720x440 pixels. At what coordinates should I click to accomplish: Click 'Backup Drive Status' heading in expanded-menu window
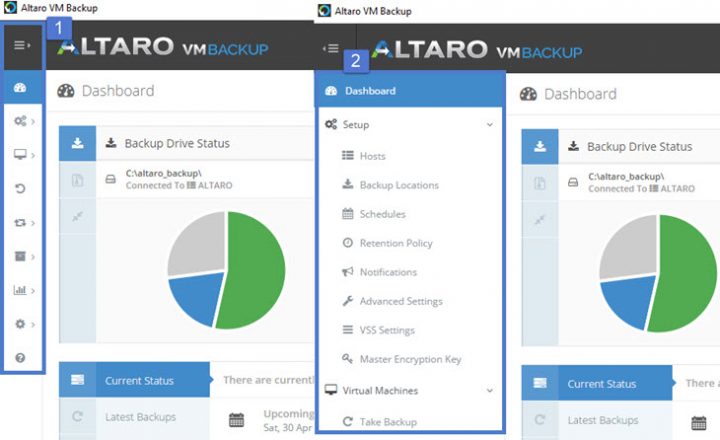(x=640, y=147)
